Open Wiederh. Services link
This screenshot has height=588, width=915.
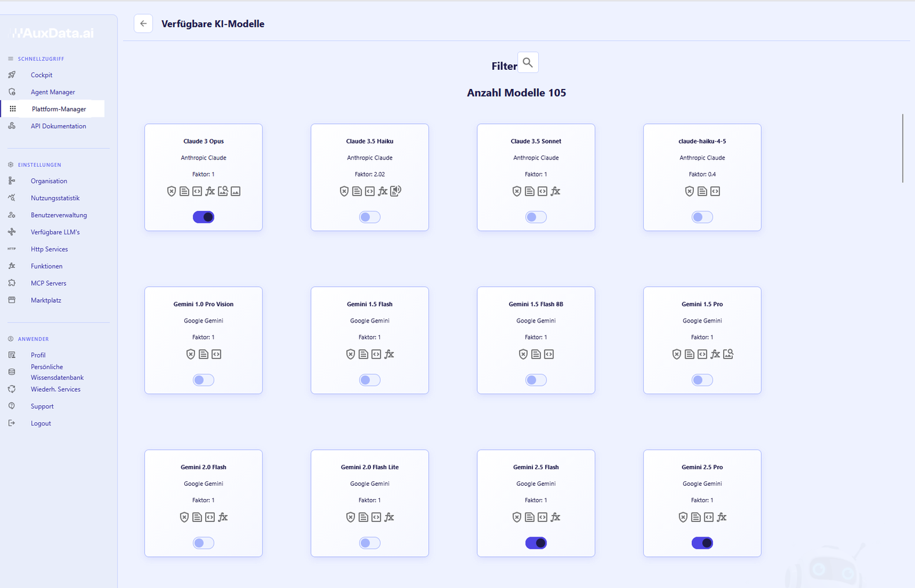56,389
